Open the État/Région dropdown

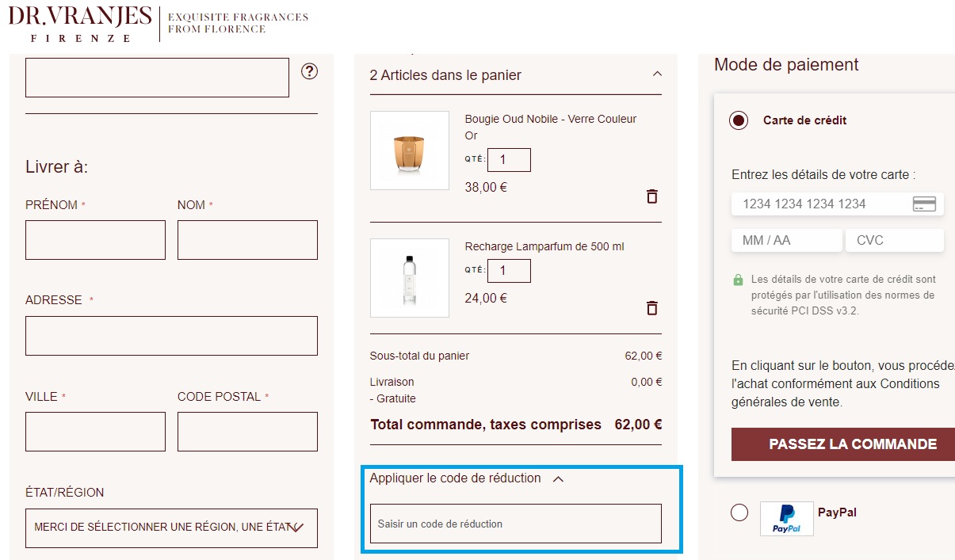click(x=171, y=528)
